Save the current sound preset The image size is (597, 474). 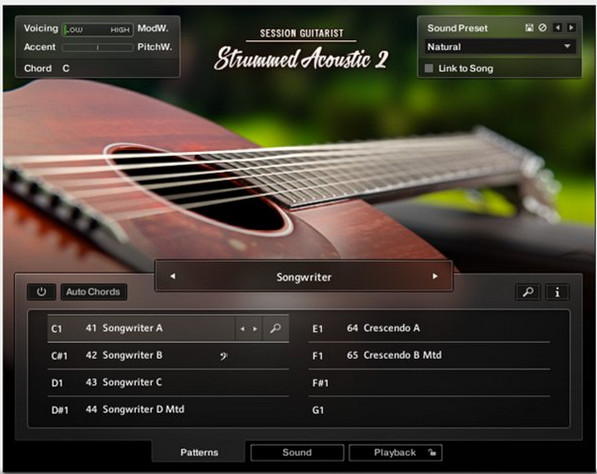529,28
